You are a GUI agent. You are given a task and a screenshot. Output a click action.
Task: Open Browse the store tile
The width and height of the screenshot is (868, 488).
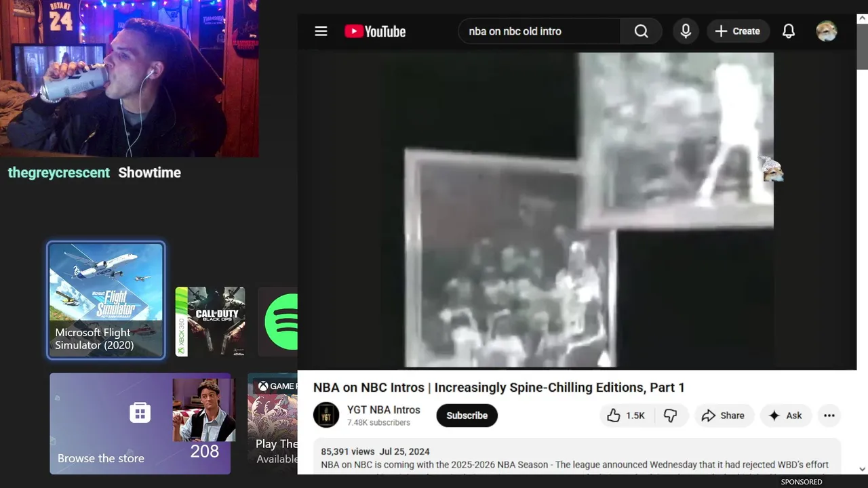point(140,424)
